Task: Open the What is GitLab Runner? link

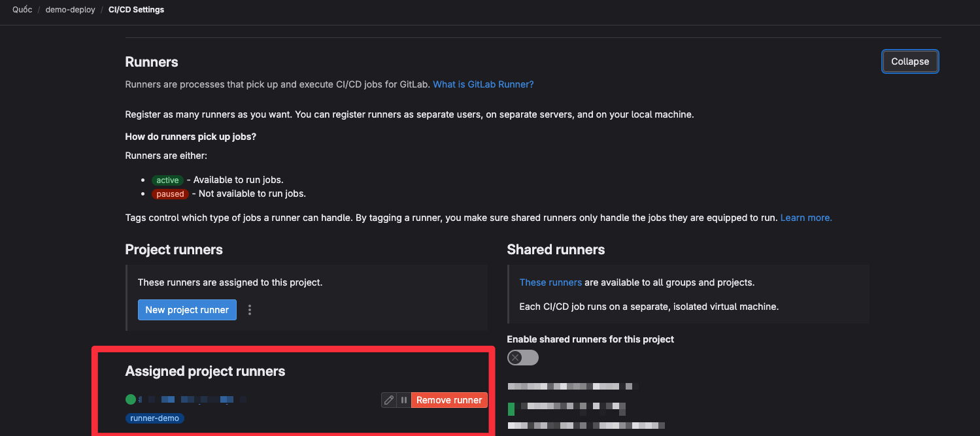Action: click(x=483, y=84)
